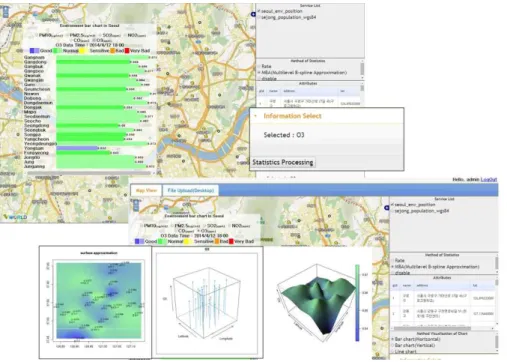The height and width of the screenshot is (362, 507).
Task: Choose disable in lower Method of Statistics
Action: (392, 273)
